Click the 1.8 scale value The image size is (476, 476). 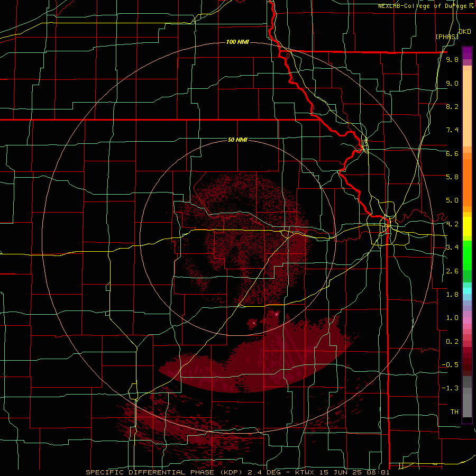(452, 295)
